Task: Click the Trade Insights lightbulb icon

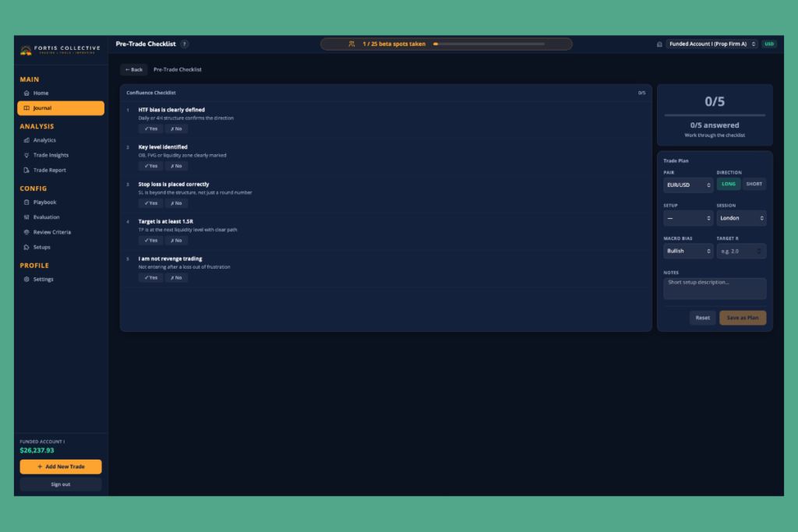Action: point(26,155)
